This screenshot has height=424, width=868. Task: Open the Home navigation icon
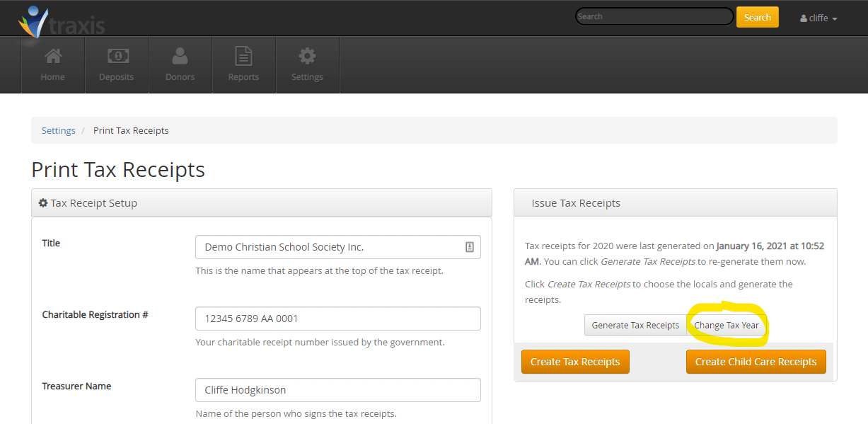52,56
